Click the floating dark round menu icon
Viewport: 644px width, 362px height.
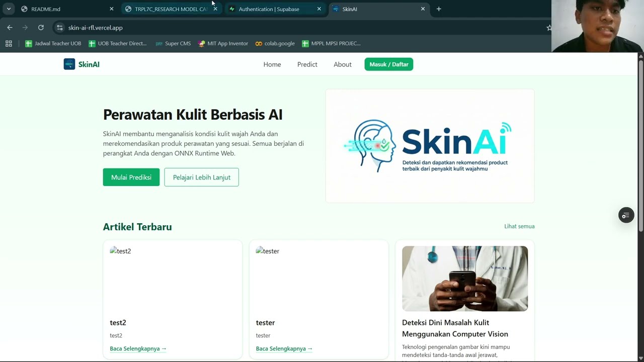[626, 215]
